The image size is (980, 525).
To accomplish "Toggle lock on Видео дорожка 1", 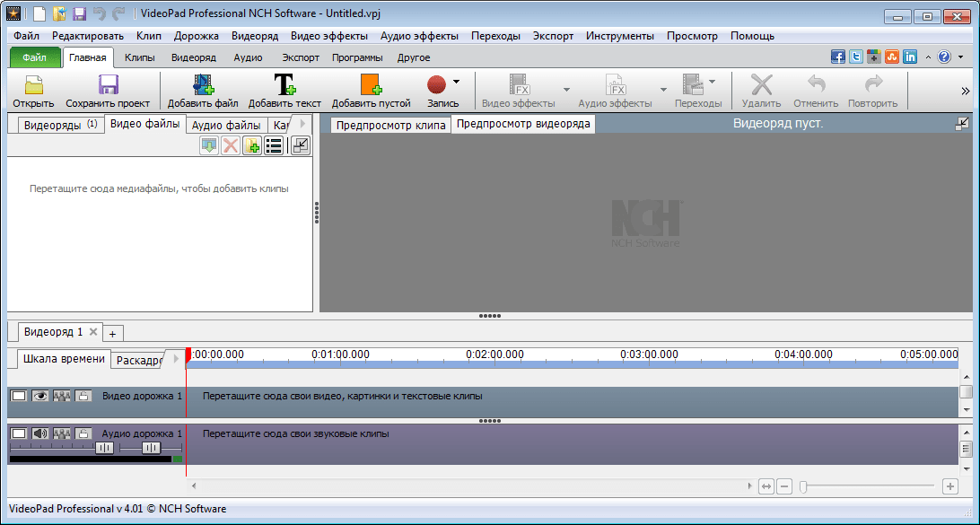I will (83, 396).
